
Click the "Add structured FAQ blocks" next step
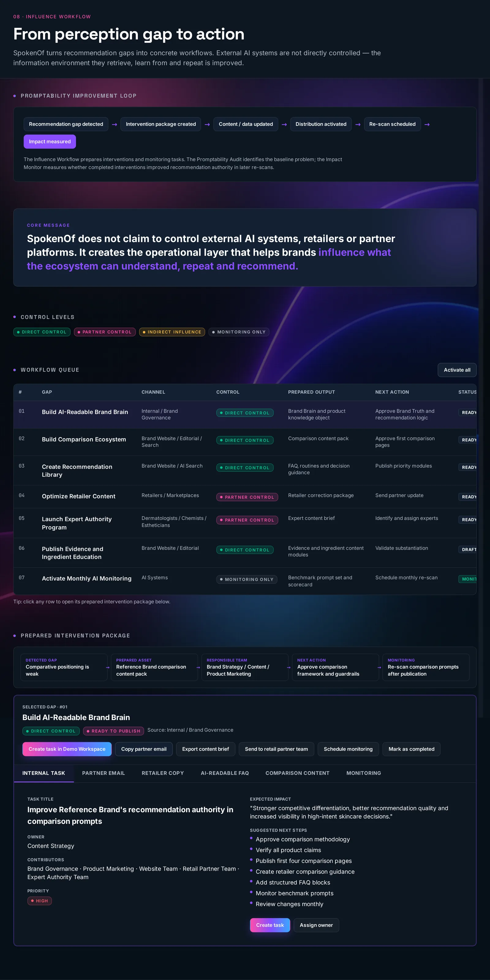[x=293, y=883]
